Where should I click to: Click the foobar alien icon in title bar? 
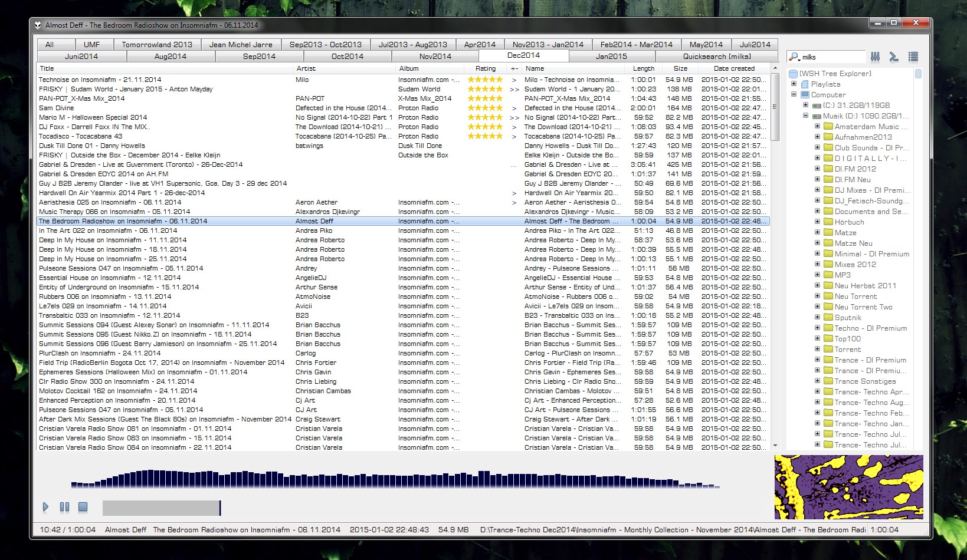click(x=38, y=25)
